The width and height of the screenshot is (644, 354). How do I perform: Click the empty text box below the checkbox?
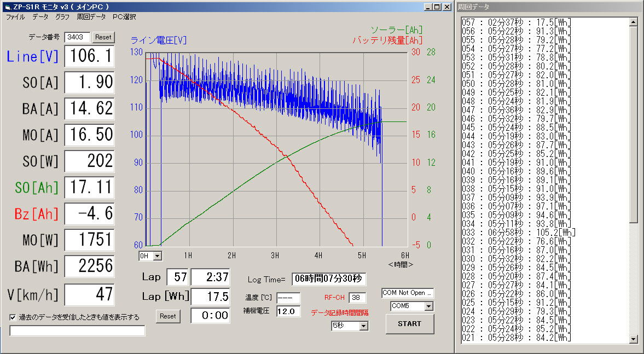click(x=77, y=330)
